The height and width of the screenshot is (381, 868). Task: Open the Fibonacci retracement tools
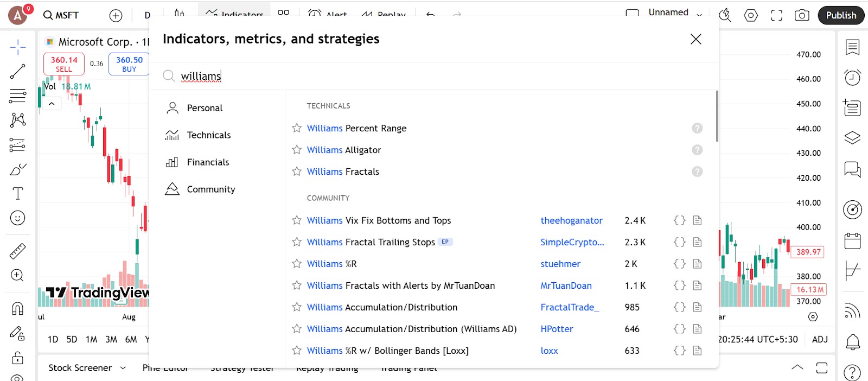(17, 96)
